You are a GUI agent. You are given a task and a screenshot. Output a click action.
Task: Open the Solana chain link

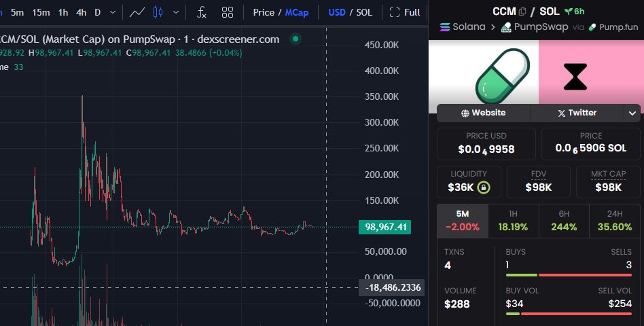click(463, 27)
